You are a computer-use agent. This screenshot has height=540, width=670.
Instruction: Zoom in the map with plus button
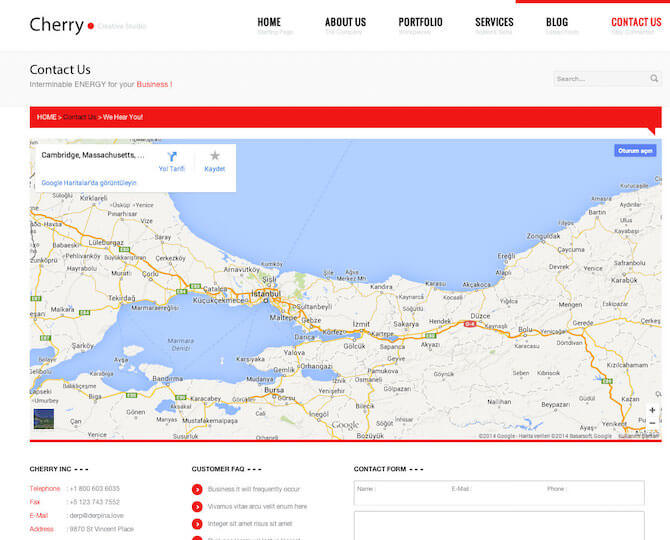(652, 410)
